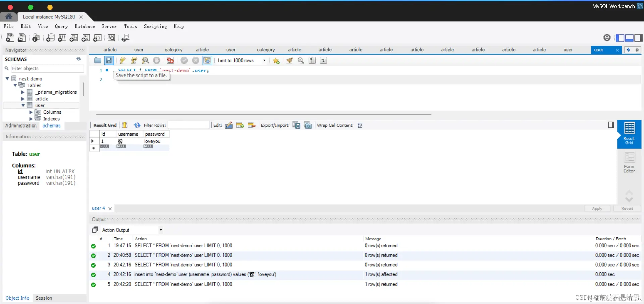
Task: Collapse the nest-demo schema node
Action: pos(7,78)
